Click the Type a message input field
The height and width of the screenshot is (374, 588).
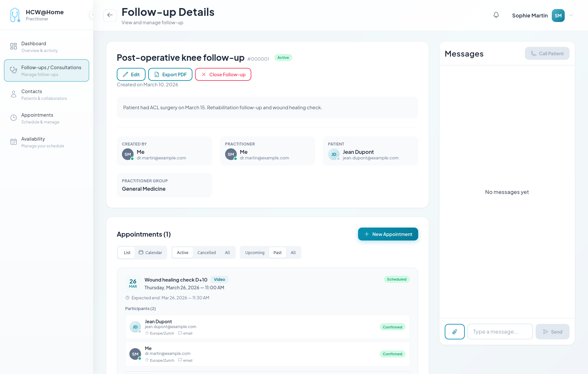coord(500,332)
